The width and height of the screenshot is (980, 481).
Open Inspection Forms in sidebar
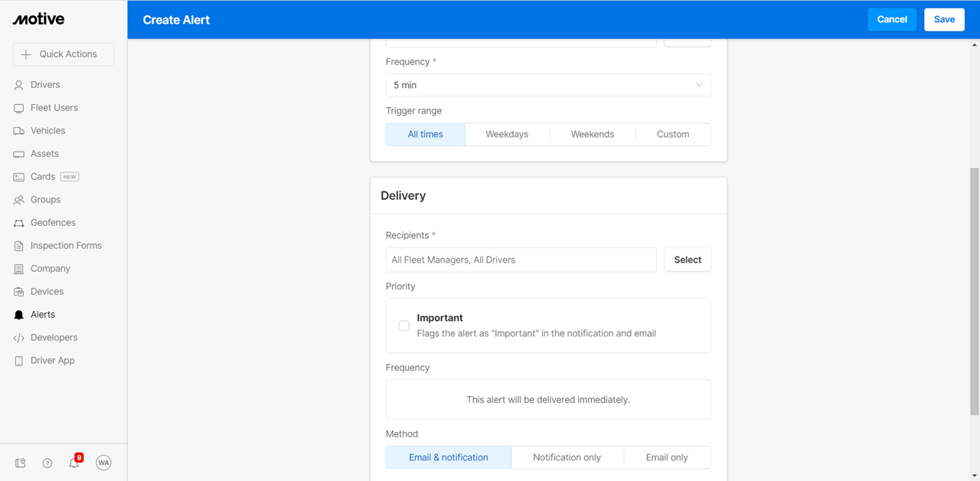tap(66, 246)
